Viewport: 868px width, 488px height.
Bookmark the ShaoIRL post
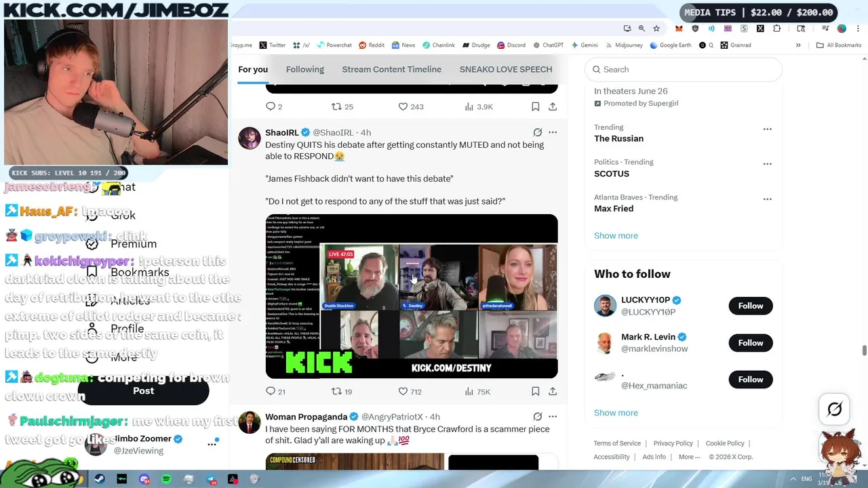[535, 391]
